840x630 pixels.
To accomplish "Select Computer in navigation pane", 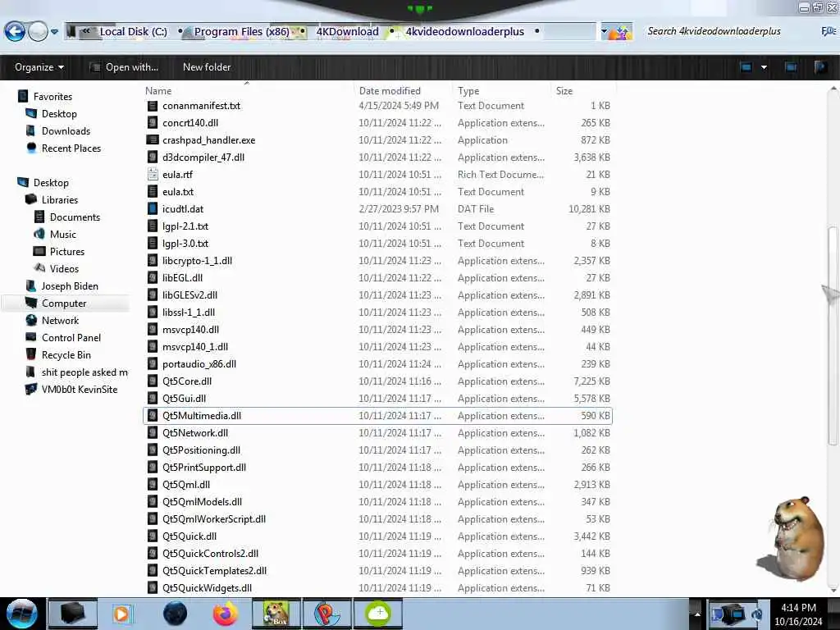I will [64, 304].
